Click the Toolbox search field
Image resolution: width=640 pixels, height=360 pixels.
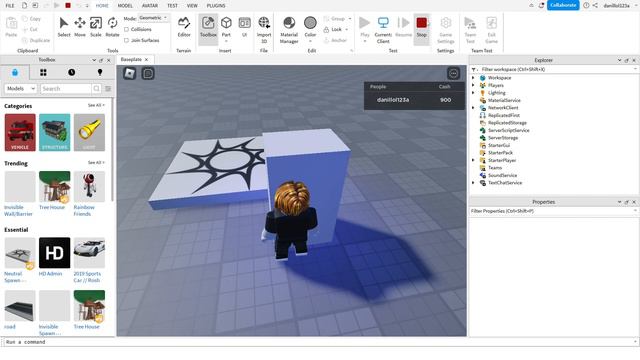pyautogui.click(x=66, y=89)
